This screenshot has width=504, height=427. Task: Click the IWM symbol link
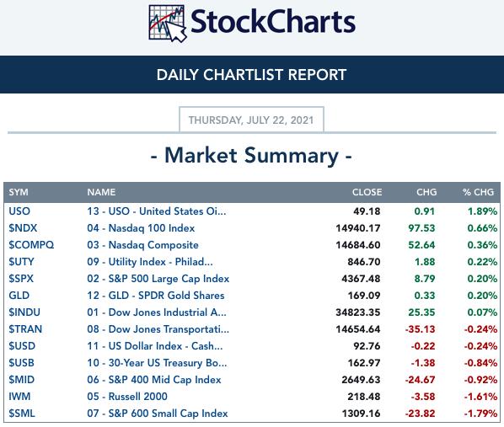(19, 396)
